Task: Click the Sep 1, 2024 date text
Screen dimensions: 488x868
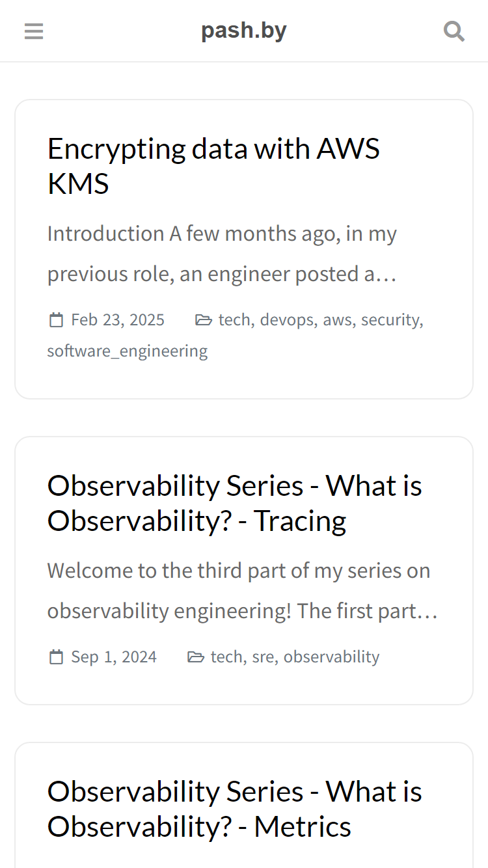Action: pos(114,657)
